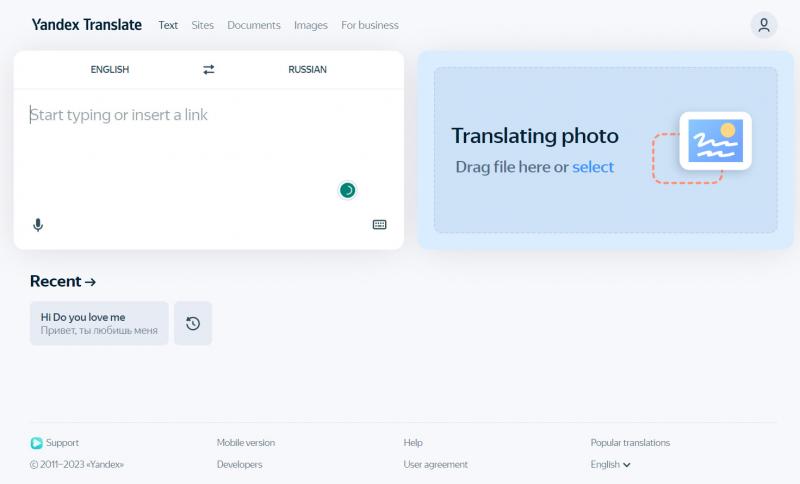The width and height of the screenshot is (800, 484).
Task: Click the swap languages arrows icon
Action: pyautogui.click(x=209, y=69)
